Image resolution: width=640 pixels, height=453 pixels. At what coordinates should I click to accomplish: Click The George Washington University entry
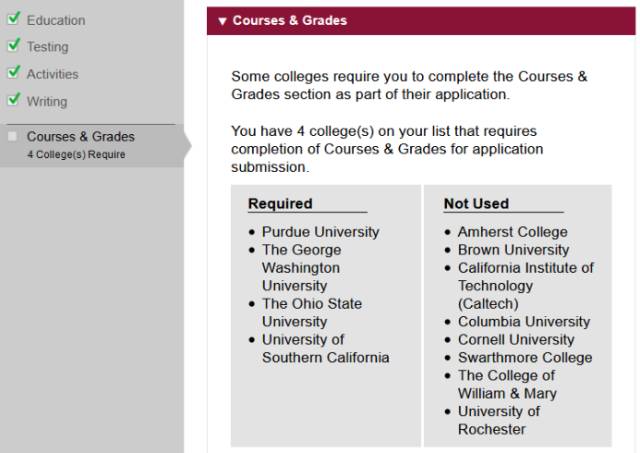(302, 268)
